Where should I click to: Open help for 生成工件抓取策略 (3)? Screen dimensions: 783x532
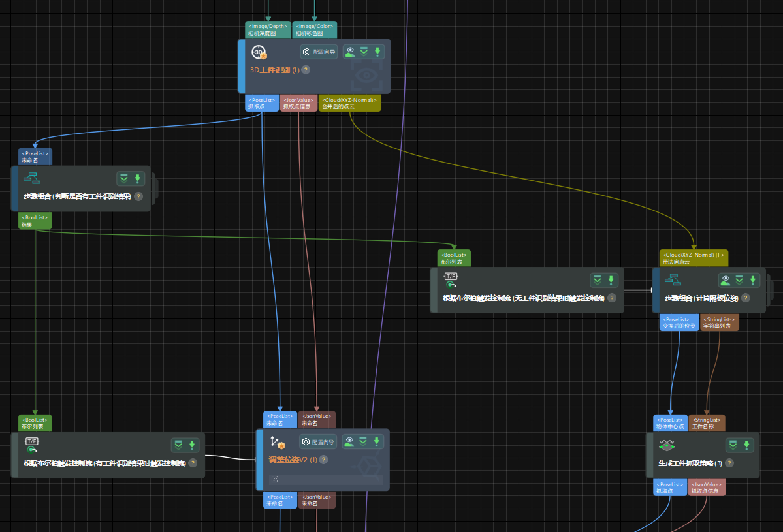tap(729, 463)
